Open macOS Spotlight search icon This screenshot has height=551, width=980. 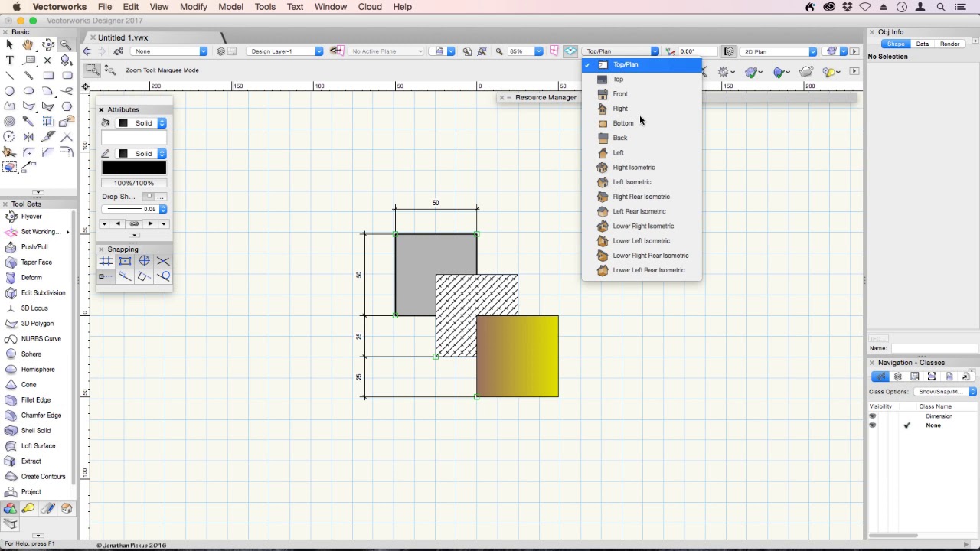point(940,7)
